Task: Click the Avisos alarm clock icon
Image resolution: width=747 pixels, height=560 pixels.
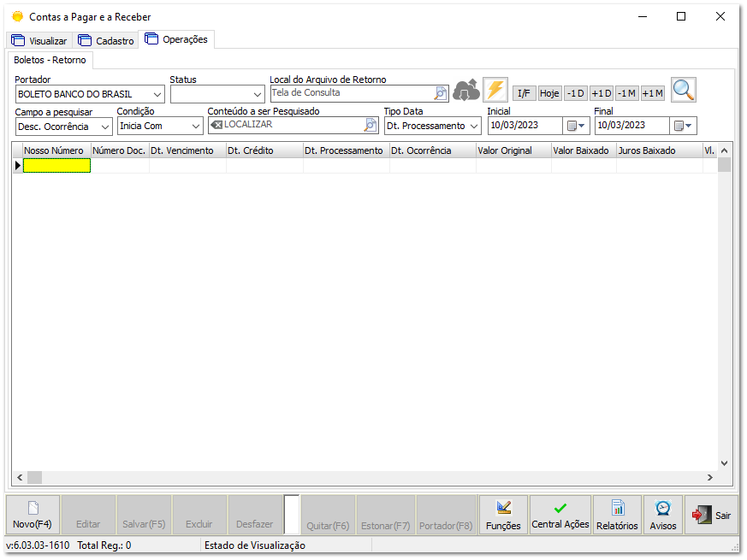Action: pos(663,514)
